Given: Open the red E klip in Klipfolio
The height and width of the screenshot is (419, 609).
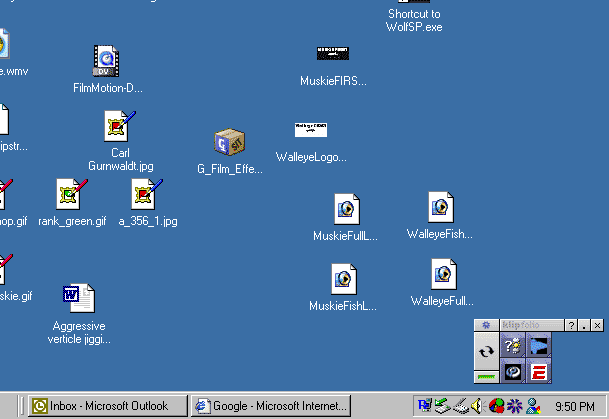Looking at the screenshot, I should click(539, 372).
